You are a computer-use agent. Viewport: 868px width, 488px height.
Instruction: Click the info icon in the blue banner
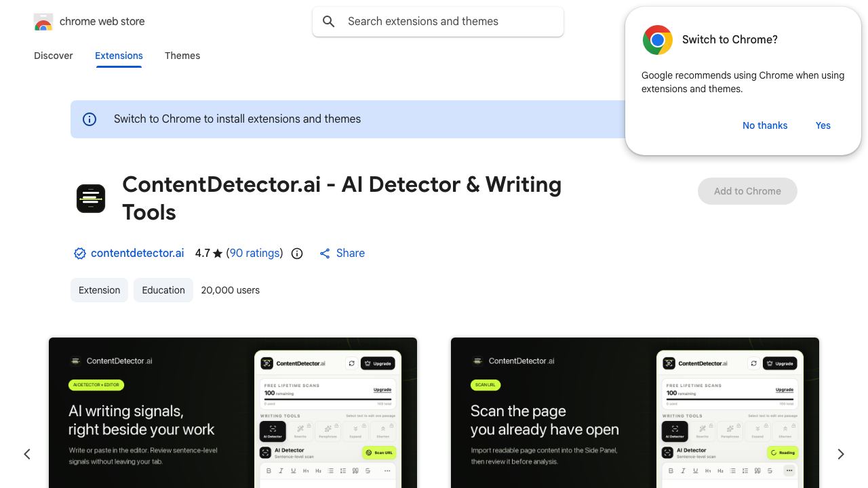tap(90, 119)
